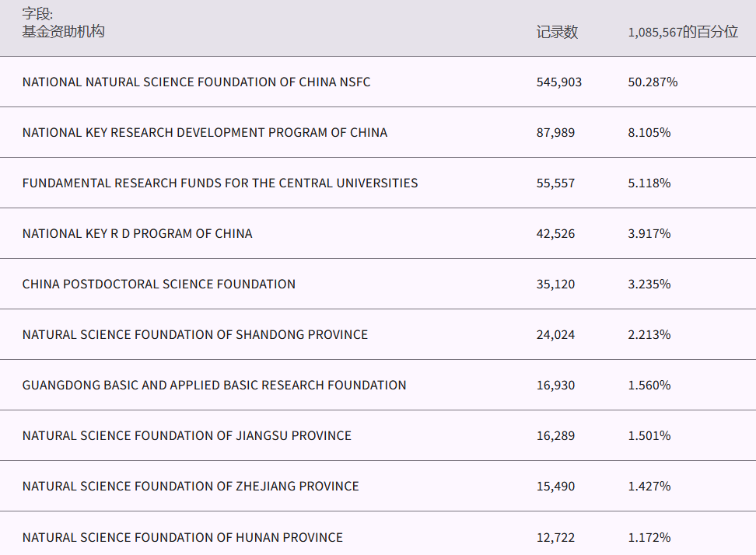Viewport: 756px width, 555px height.
Task: Click the 55,557 record count value
Action: [555, 183]
